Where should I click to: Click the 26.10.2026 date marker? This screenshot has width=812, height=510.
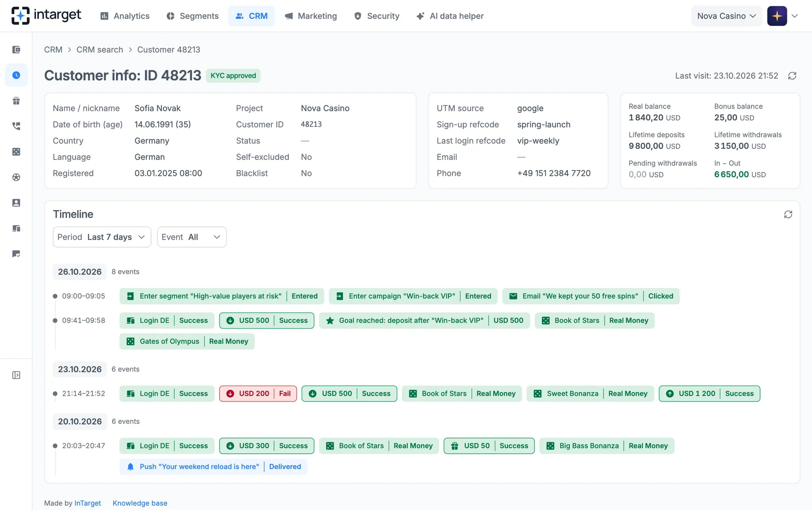[80, 272]
